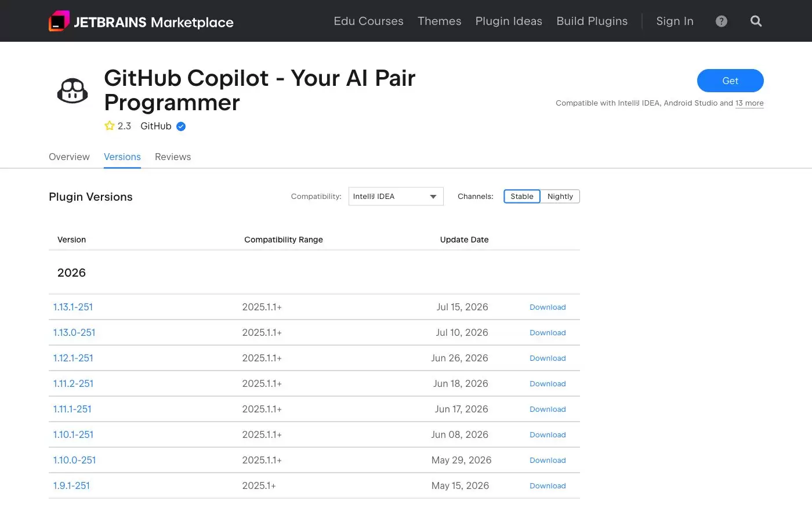Download the Jun 26, 2026 version
The image size is (812, 522).
[548, 358]
